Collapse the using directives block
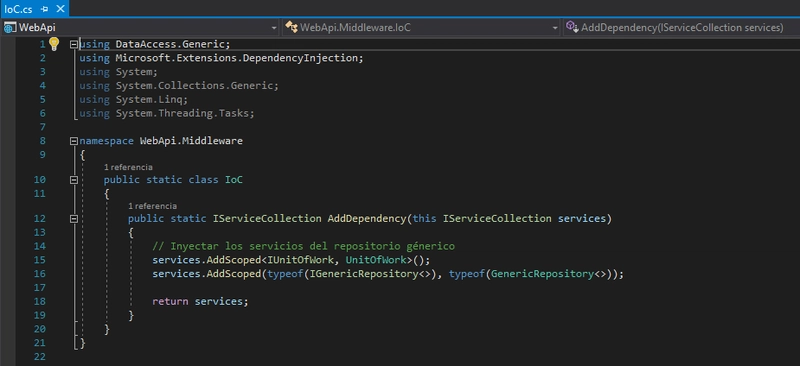Viewport: 800px width, 366px height. click(74, 44)
